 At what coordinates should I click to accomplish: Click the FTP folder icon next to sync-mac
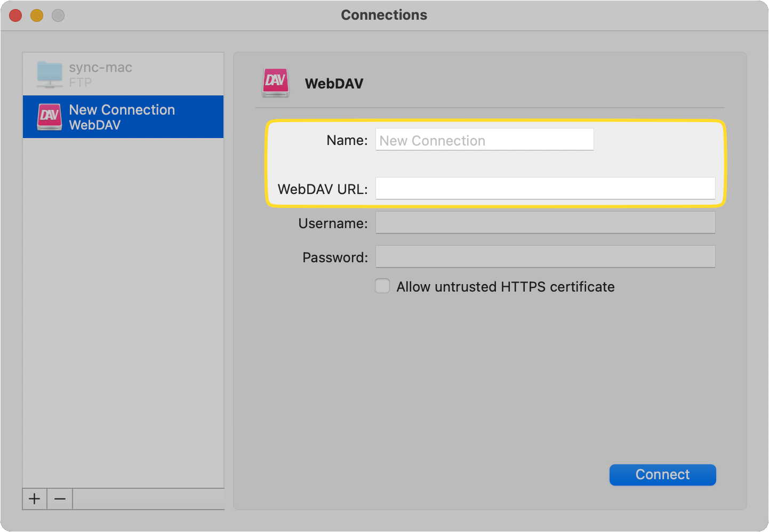tap(50, 74)
